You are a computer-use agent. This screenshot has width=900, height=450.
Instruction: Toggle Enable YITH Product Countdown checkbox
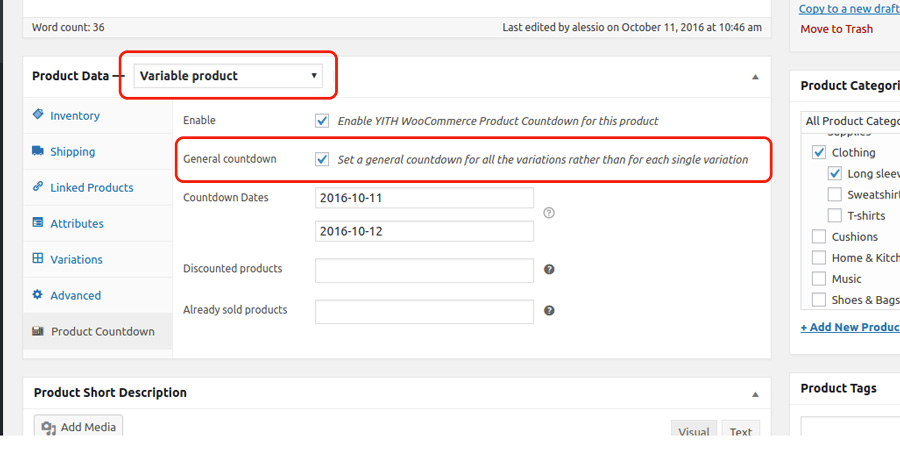[322, 121]
